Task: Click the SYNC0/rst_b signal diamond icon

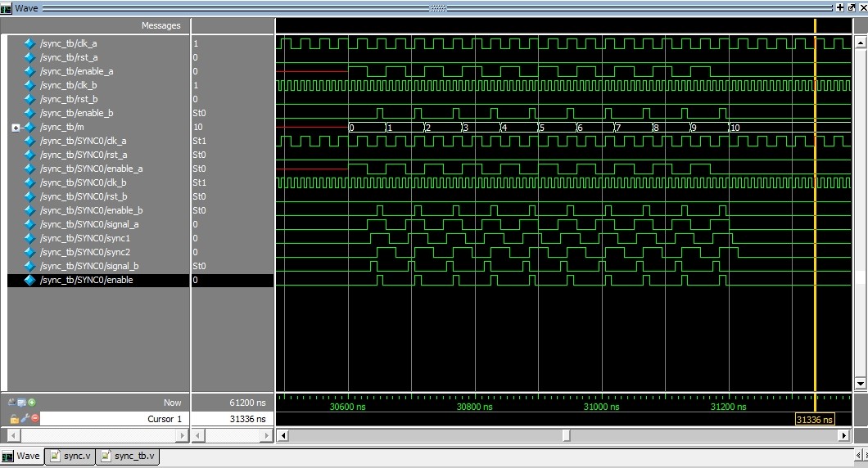Action: point(30,196)
